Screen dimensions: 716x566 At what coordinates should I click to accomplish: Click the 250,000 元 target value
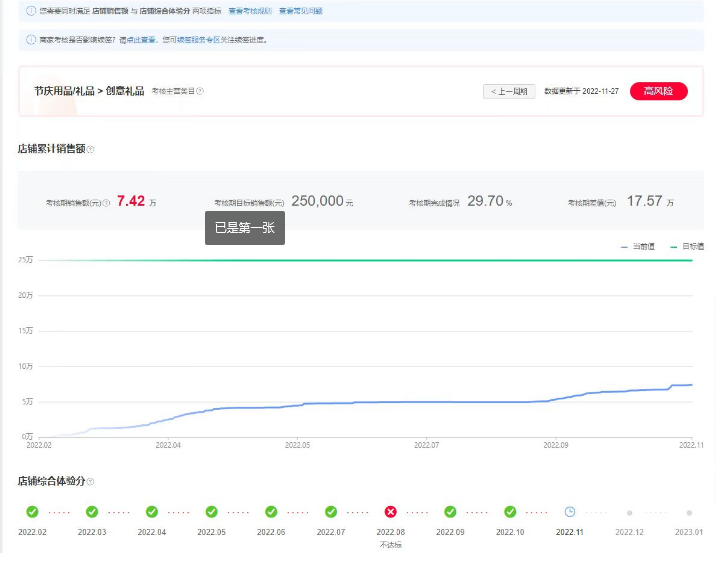pos(322,201)
